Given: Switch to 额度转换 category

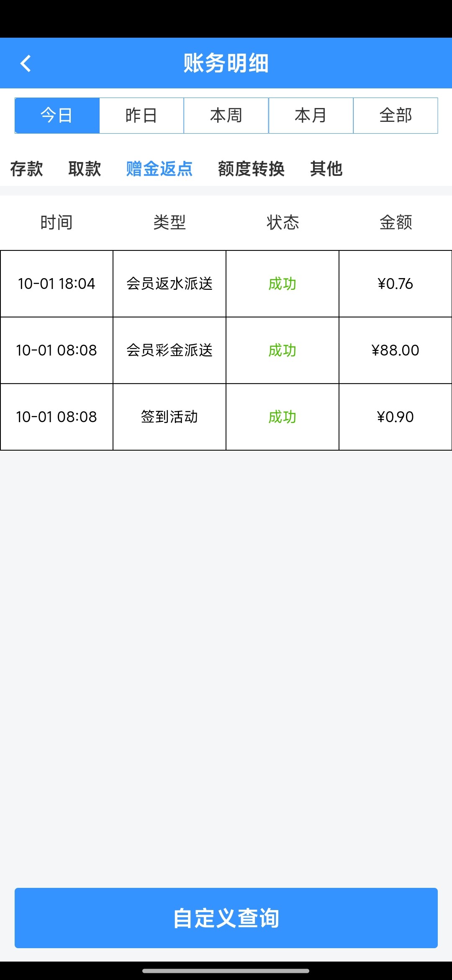Looking at the screenshot, I should pos(251,169).
